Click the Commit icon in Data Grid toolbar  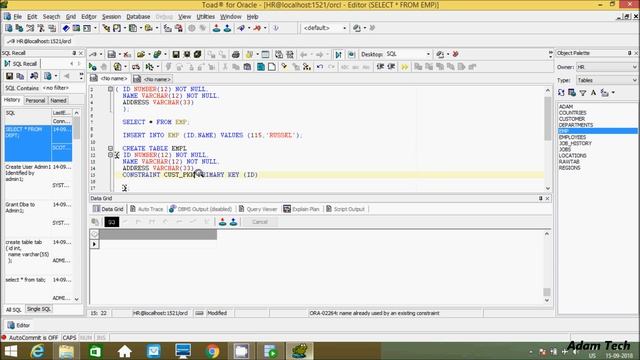pyautogui.click(x=222, y=222)
